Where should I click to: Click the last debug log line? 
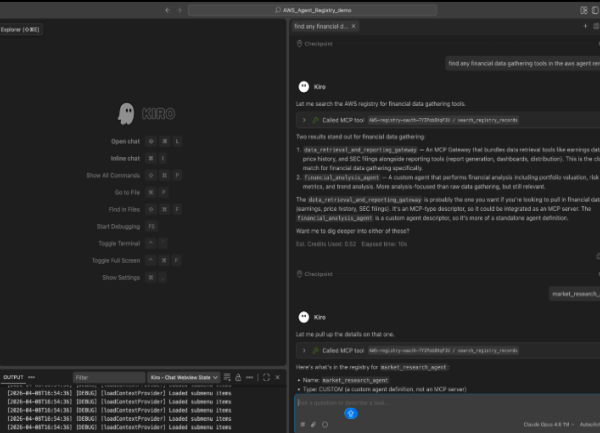coord(119,427)
